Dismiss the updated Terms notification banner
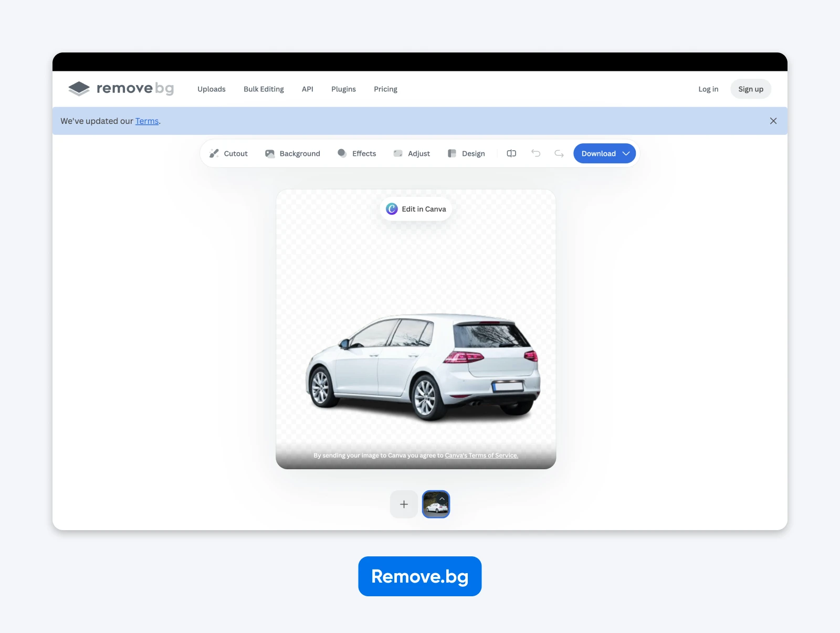The width and height of the screenshot is (840, 633). tap(773, 121)
